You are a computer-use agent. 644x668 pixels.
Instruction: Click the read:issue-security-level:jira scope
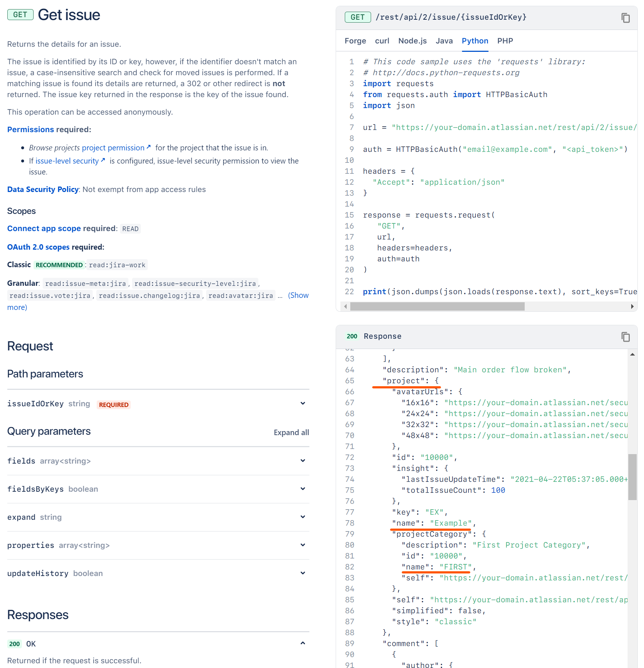[195, 284]
